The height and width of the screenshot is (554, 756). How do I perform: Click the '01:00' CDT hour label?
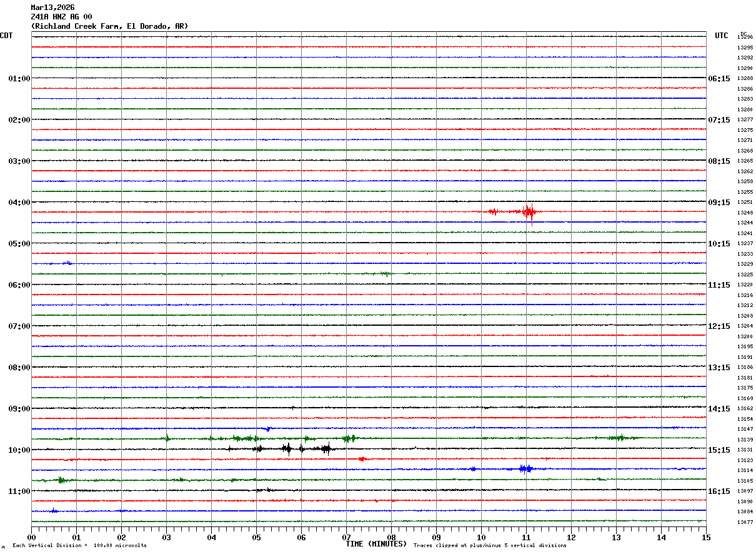(x=19, y=79)
